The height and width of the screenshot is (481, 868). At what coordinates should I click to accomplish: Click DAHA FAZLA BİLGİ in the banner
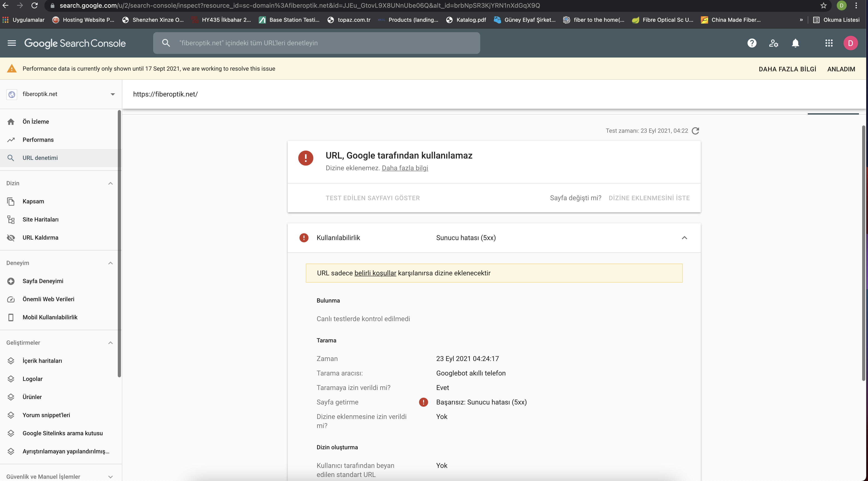click(x=787, y=69)
